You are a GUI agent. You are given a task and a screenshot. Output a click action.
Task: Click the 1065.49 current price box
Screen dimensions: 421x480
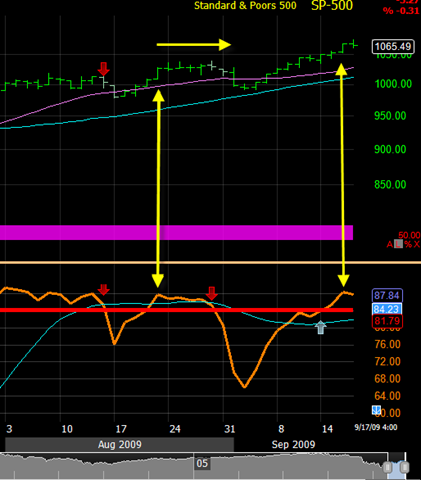pos(393,46)
